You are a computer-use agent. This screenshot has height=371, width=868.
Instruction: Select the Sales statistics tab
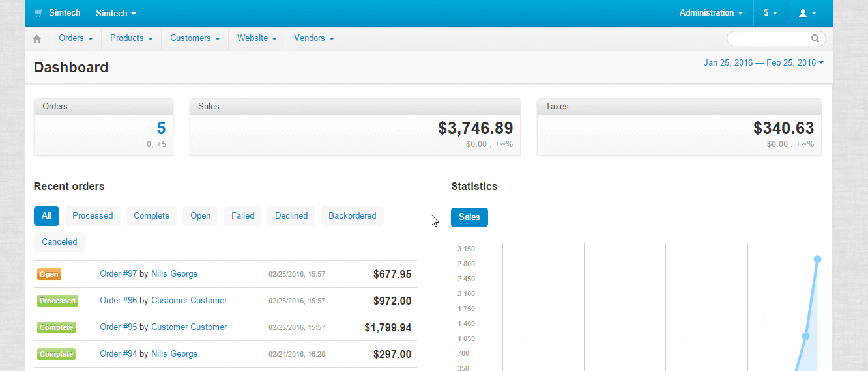point(469,217)
